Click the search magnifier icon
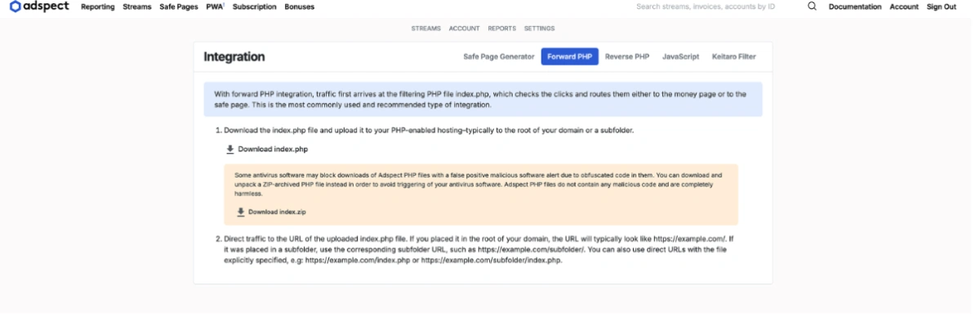 (812, 7)
